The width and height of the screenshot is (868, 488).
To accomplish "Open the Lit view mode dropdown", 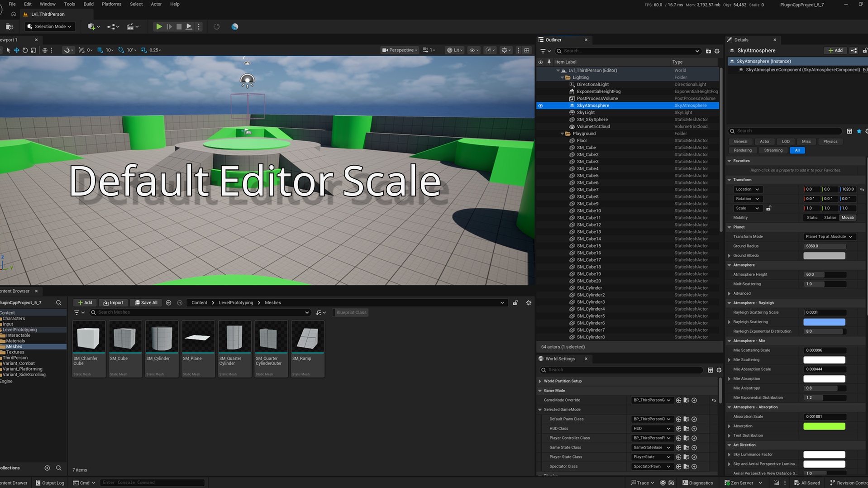I will [454, 50].
